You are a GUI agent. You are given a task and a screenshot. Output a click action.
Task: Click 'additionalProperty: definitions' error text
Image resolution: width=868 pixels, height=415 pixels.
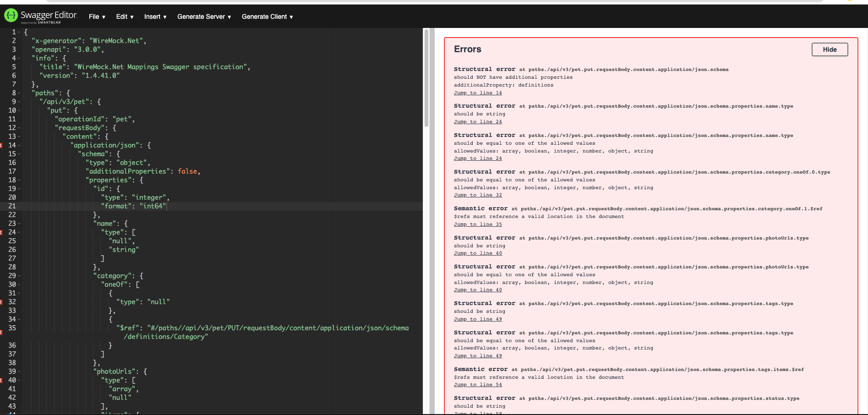point(503,85)
